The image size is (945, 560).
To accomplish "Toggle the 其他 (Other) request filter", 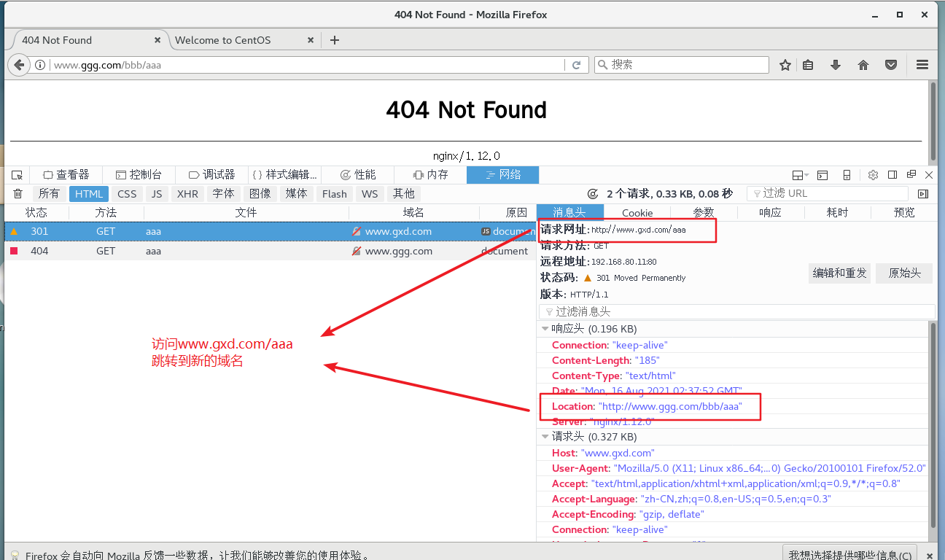I will coord(403,193).
